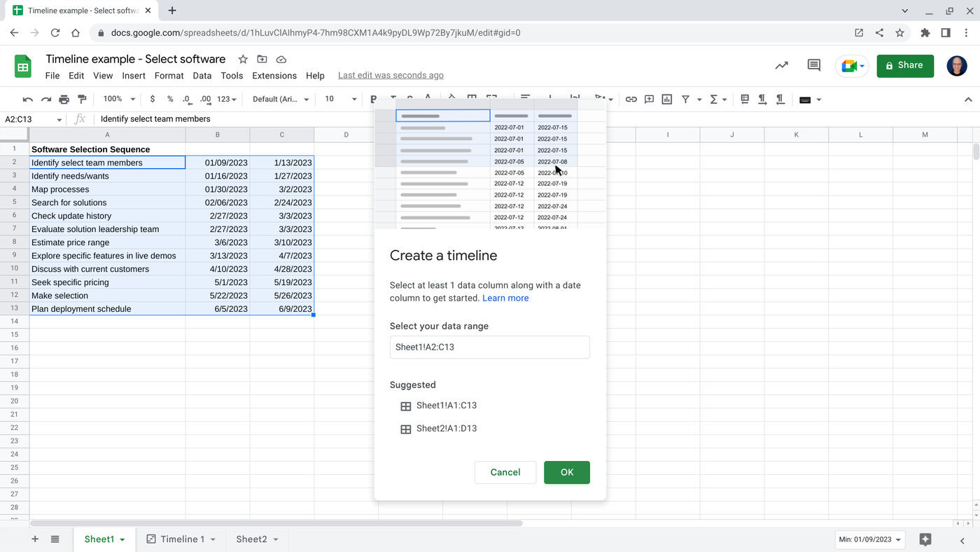Open the Learn more link
Screen dimensions: 980x552
point(505,298)
